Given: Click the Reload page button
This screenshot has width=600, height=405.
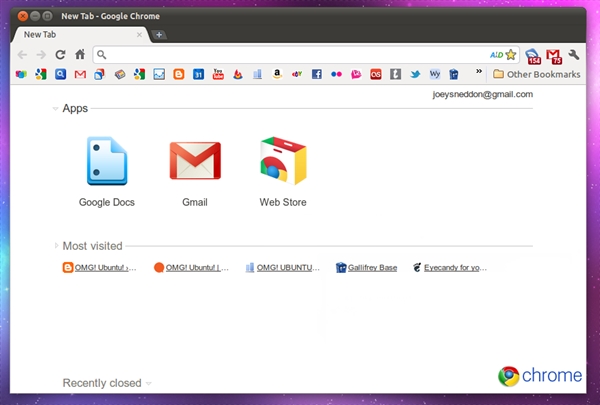Looking at the screenshot, I should pyautogui.click(x=60, y=54).
